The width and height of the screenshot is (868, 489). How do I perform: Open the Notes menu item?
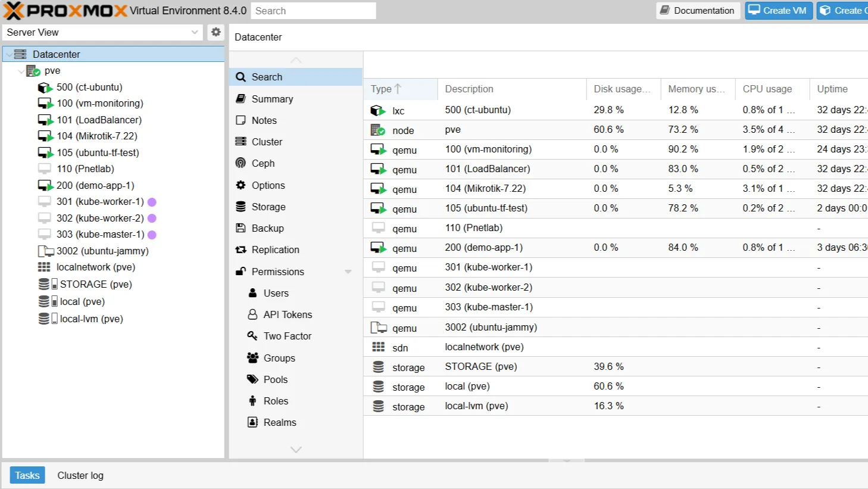point(295,120)
